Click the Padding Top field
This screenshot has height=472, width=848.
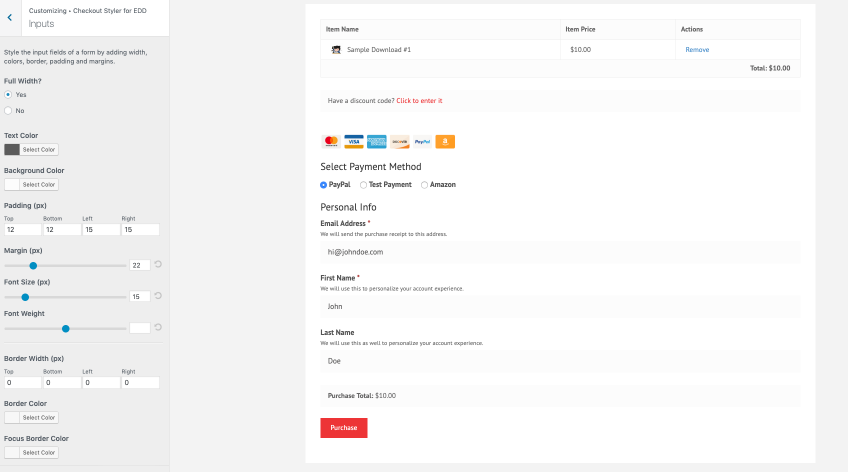pyautogui.click(x=23, y=230)
